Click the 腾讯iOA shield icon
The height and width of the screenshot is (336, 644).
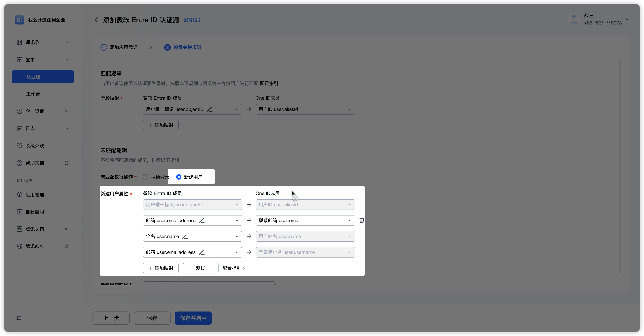[x=20, y=246]
